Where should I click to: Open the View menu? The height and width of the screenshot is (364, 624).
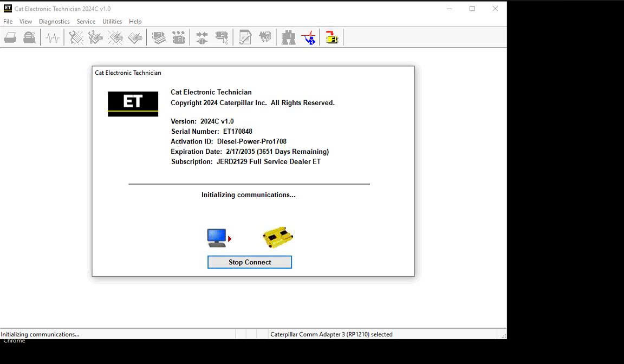click(x=25, y=22)
